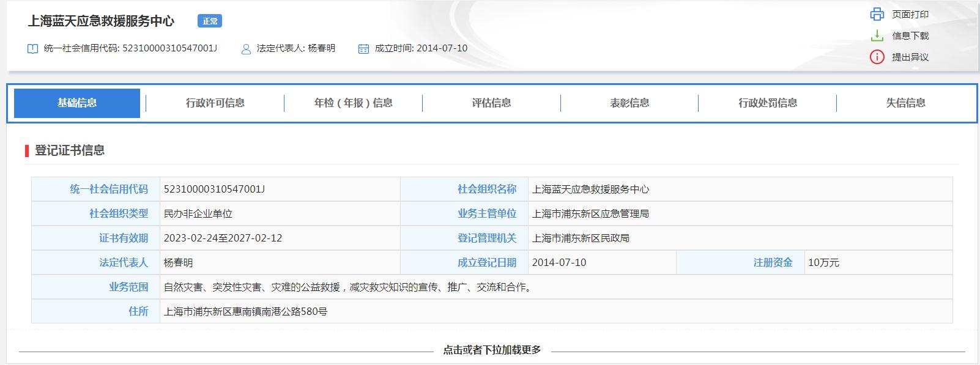Viewport: 980px width, 365px height.
Task: View the 表彰信息 tab
Action: click(x=629, y=103)
